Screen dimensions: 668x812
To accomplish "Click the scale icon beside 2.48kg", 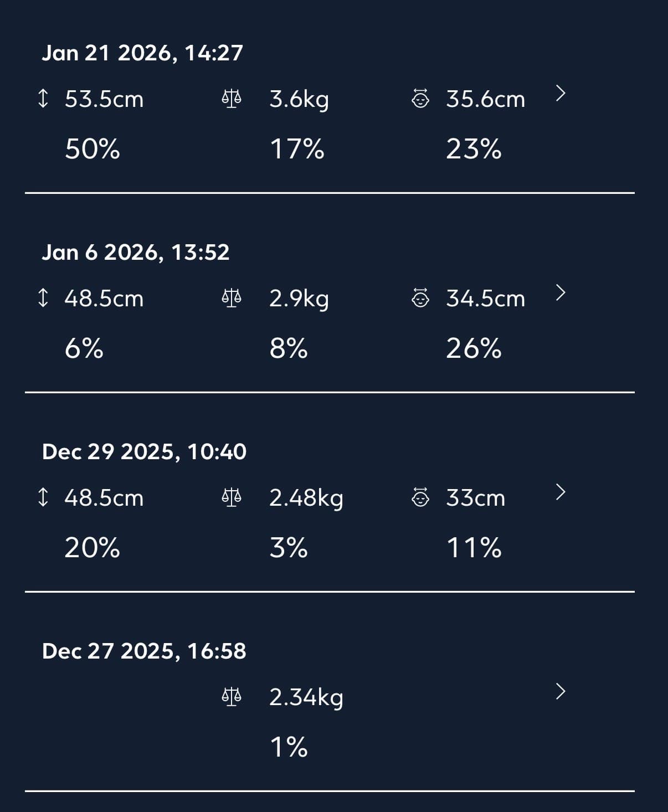I will pos(232,497).
